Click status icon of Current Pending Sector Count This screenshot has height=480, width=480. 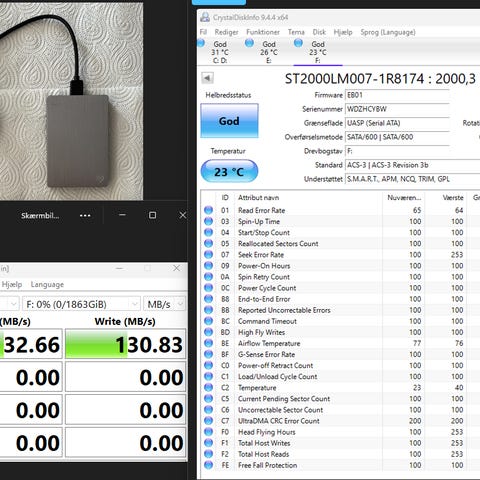209,398
